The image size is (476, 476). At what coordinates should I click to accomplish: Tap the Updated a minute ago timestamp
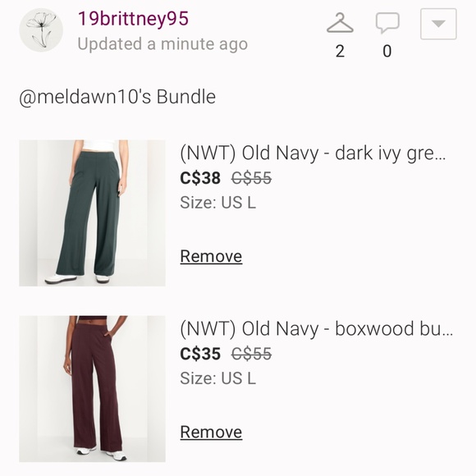click(x=162, y=44)
